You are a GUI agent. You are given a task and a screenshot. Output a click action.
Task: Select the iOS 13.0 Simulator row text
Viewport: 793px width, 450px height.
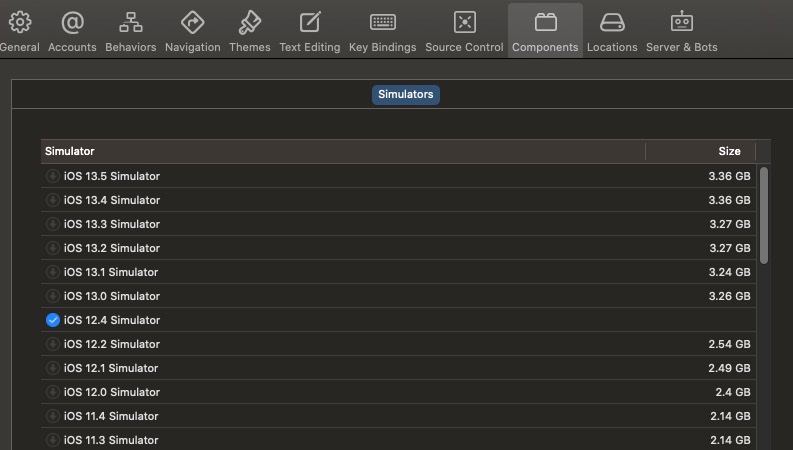click(x=112, y=296)
